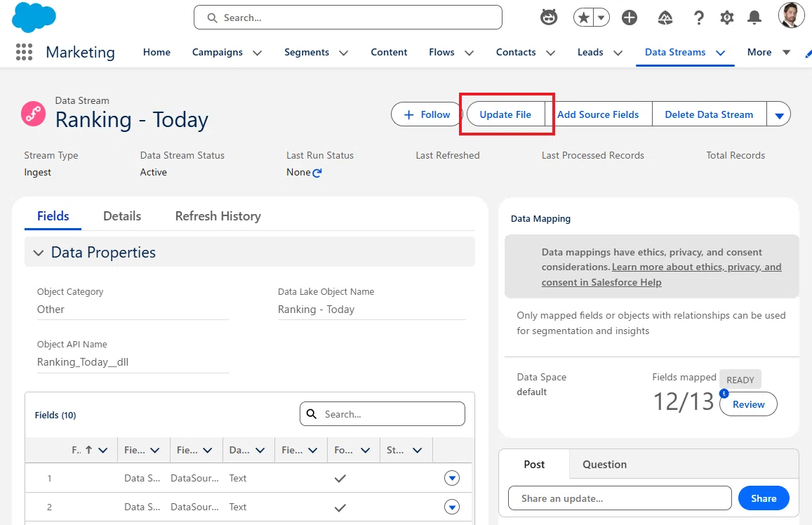Open the first column header chevron menu

(x=103, y=451)
